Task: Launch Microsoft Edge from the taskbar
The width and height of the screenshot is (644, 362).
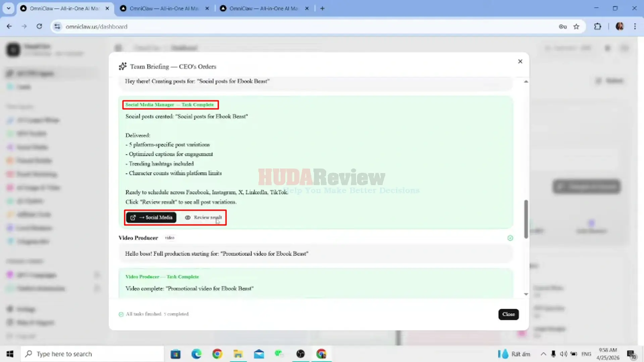Action: click(x=196, y=354)
